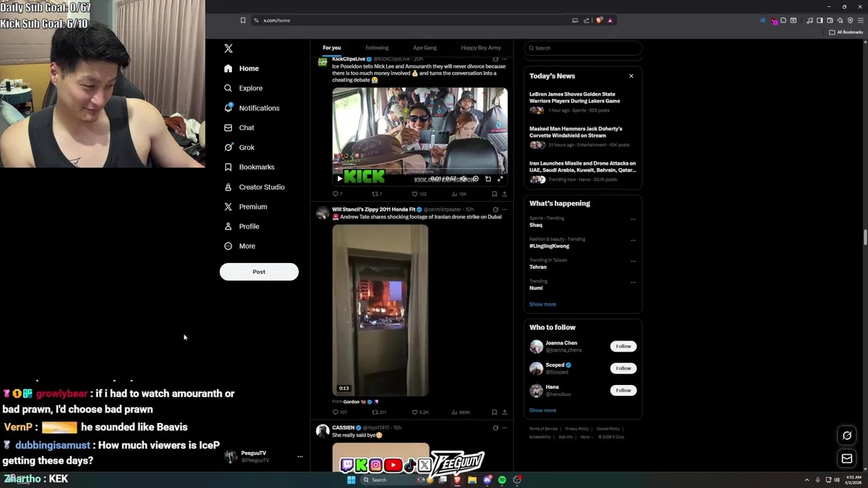Open More options for Numi trend
The width and height of the screenshot is (868, 488).
coord(633,282)
